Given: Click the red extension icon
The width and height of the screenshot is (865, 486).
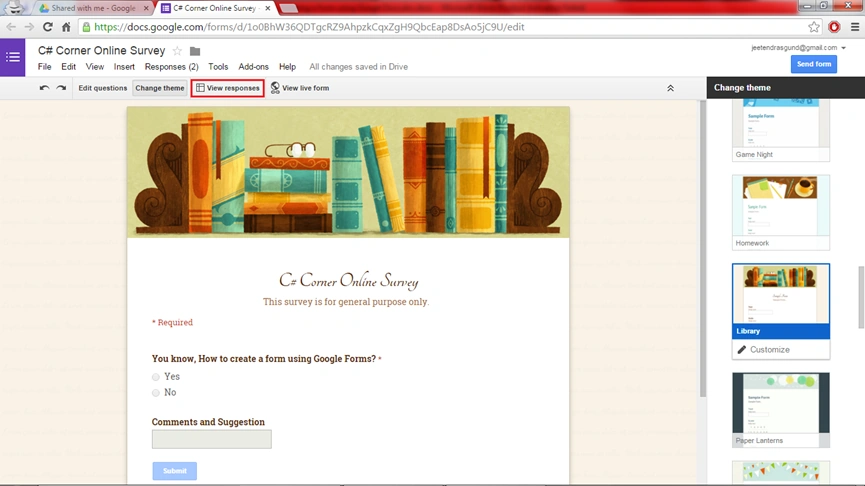Looking at the screenshot, I should click(834, 26).
